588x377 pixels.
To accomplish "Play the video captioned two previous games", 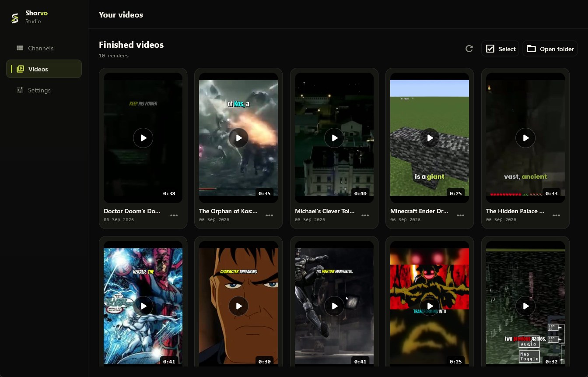I will click(525, 306).
